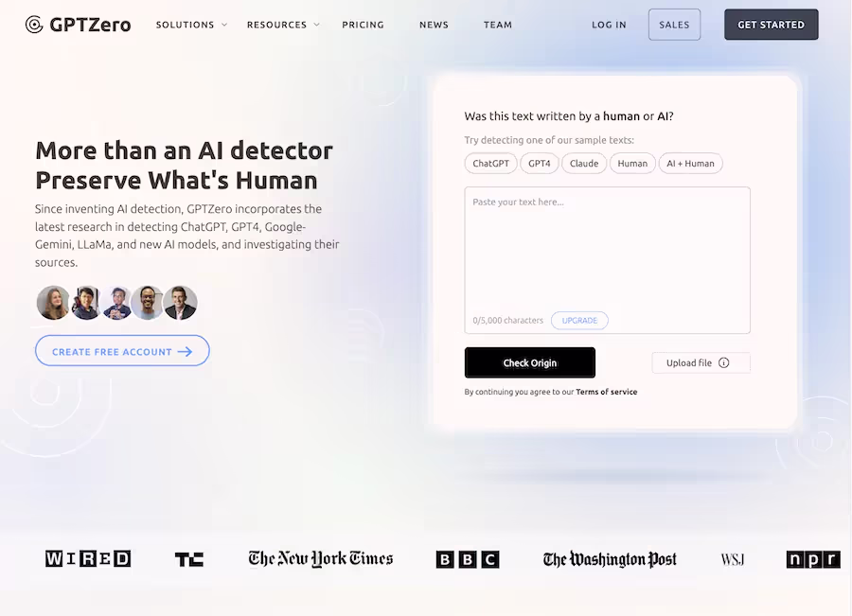Click the Get Started button
This screenshot has height=616, width=852.
[x=771, y=25]
